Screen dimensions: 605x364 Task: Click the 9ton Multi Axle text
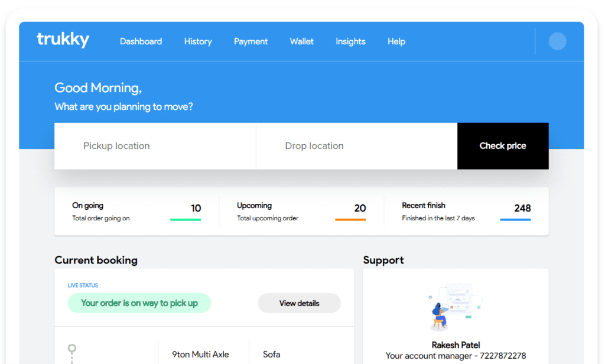(200, 355)
